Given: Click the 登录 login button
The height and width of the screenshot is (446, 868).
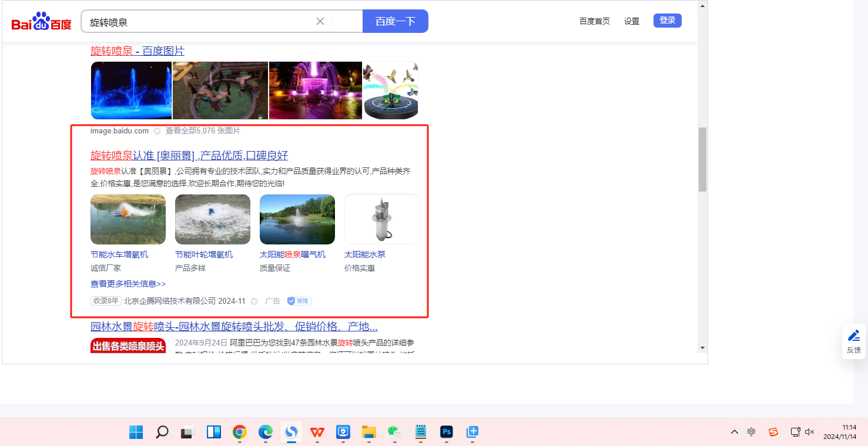Looking at the screenshot, I should point(667,21).
